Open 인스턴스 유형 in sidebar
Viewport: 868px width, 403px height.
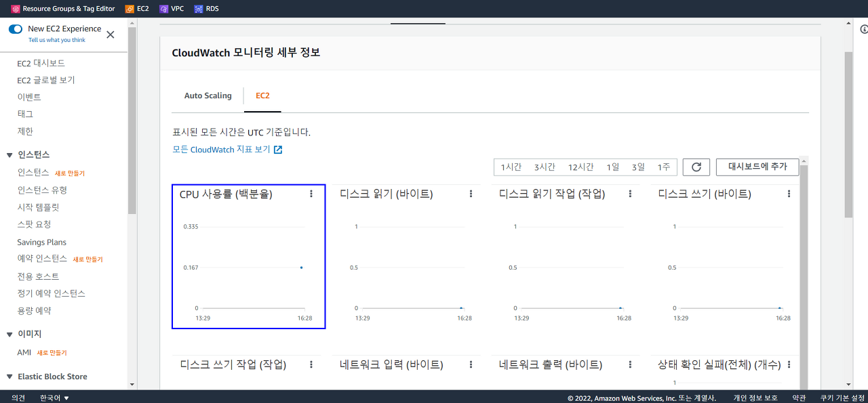42,190
